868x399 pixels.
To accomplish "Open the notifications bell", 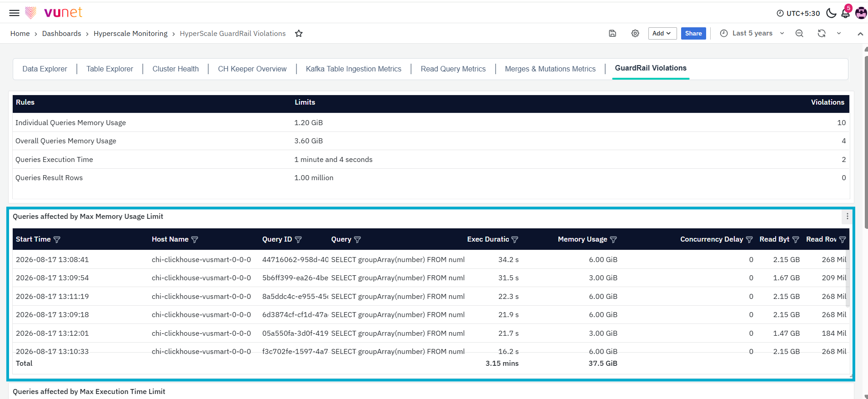I will 846,13.
